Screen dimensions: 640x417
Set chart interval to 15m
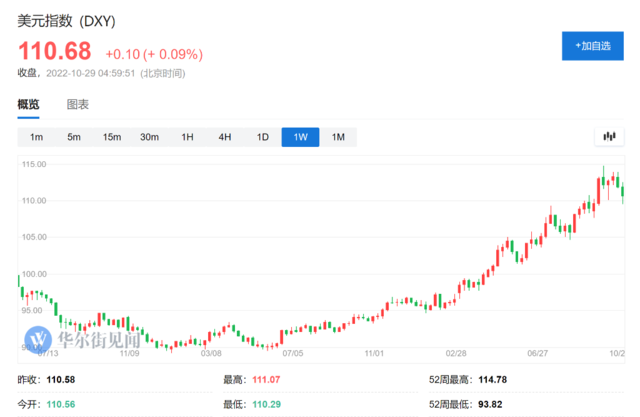coord(111,137)
